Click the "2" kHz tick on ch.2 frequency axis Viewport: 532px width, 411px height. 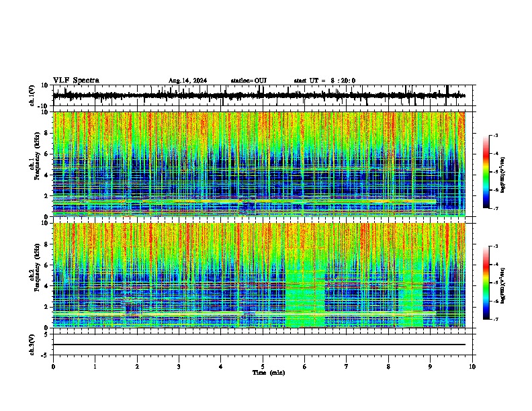47,307
